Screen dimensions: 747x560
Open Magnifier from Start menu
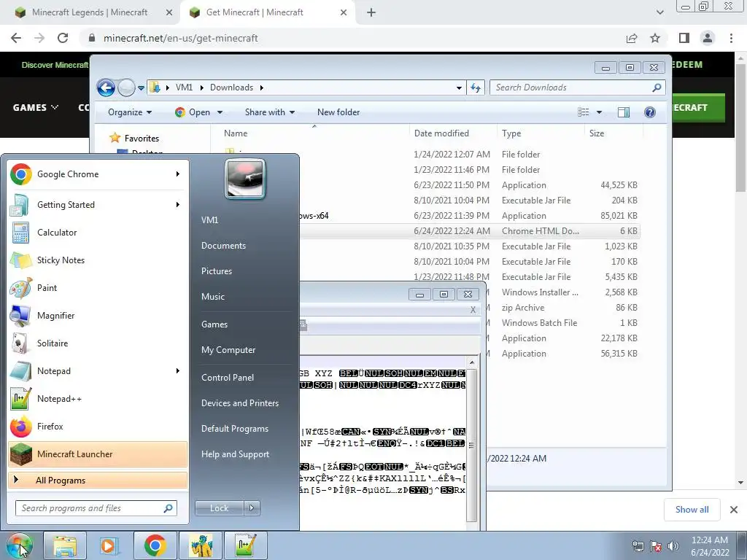pos(98,315)
